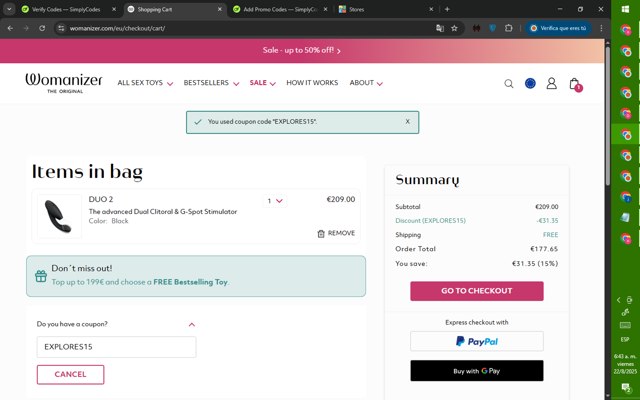This screenshot has height=400, width=640.
Task: Open the user account icon
Action: [x=551, y=83]
